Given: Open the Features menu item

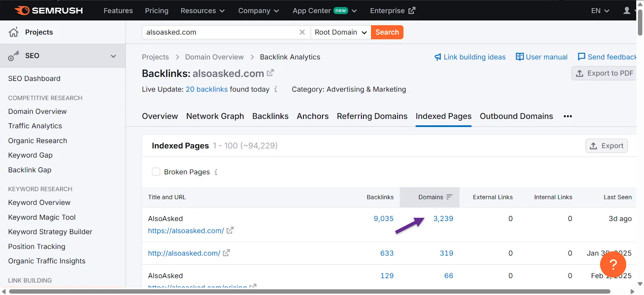Looking at the screenshot, I should (118, 10).
